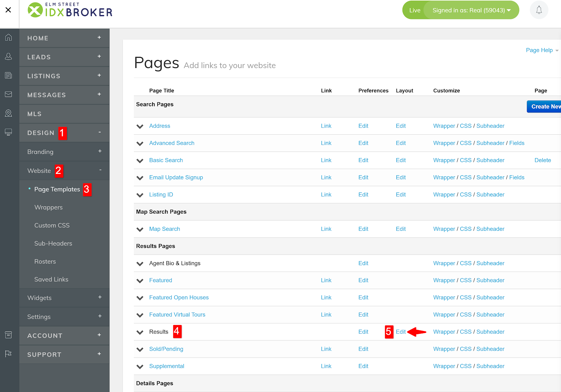Expand the Agent Bio & Listings row chevron
561x392 pixels.
[x=140, y=264]
